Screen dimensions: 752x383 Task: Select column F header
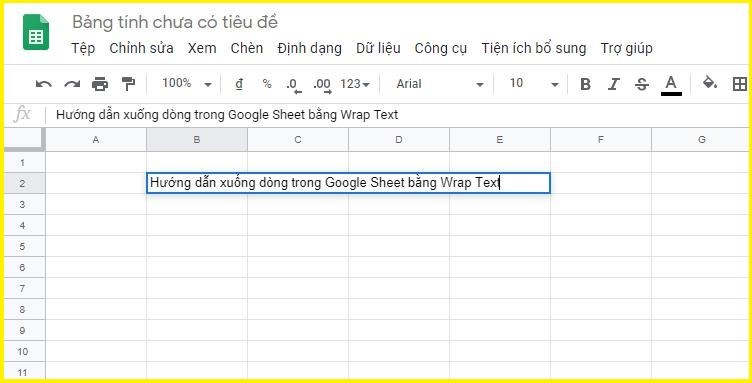tap(601, 139)
